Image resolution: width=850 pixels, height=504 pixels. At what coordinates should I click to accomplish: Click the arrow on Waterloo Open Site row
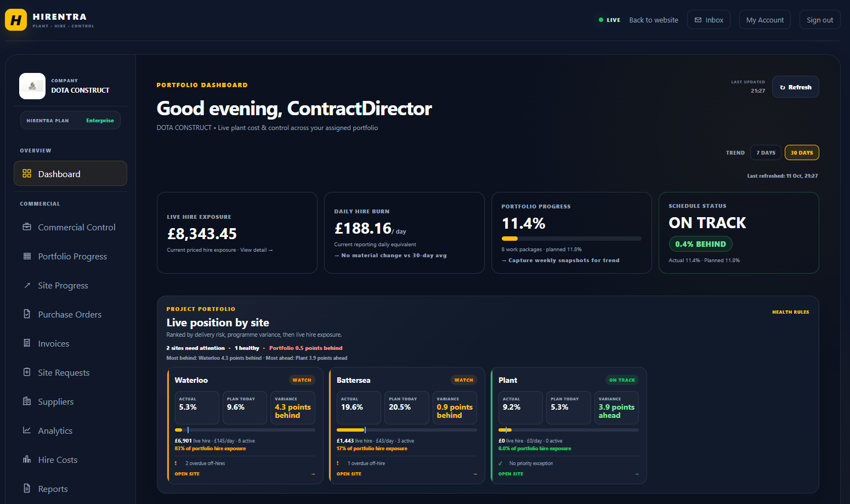tap(313, 474)
